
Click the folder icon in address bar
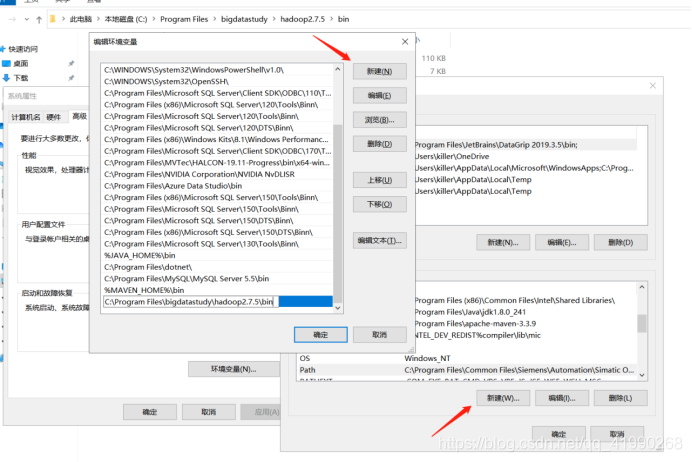pos(53,19)
